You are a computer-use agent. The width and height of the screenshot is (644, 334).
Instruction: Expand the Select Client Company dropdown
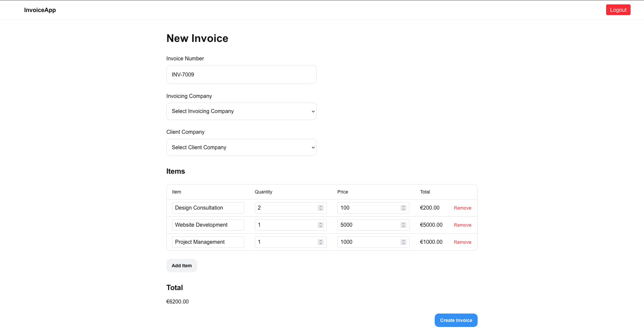[241, 148]
